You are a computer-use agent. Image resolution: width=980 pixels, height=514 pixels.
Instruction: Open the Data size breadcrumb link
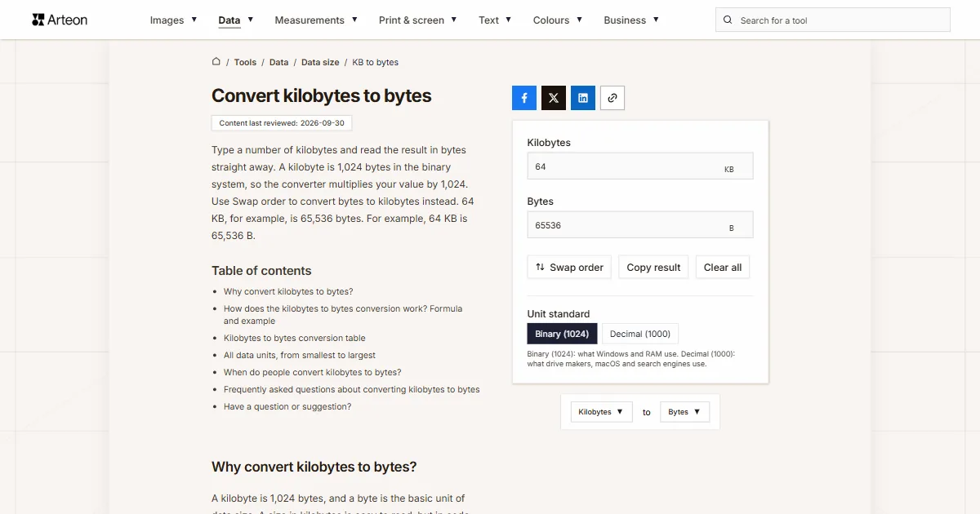[320, 62]
